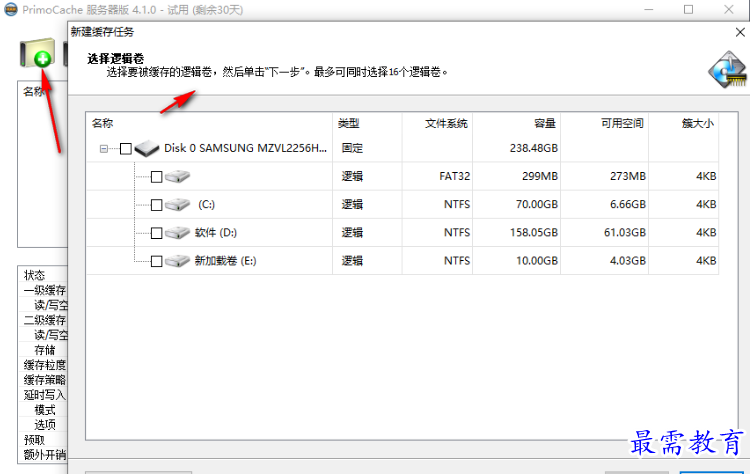Click the drive icon of the FAT32 volume

point(177,176)
